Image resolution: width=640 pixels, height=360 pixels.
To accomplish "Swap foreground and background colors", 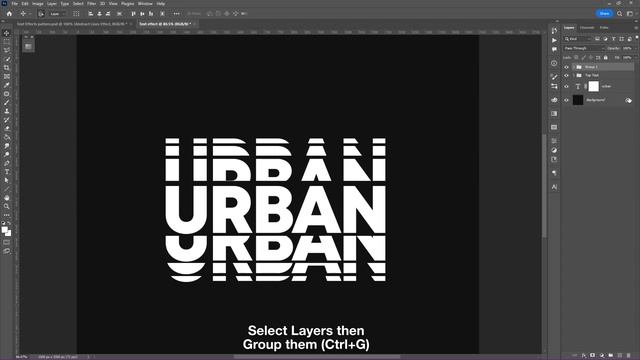I will coord(9,223).
